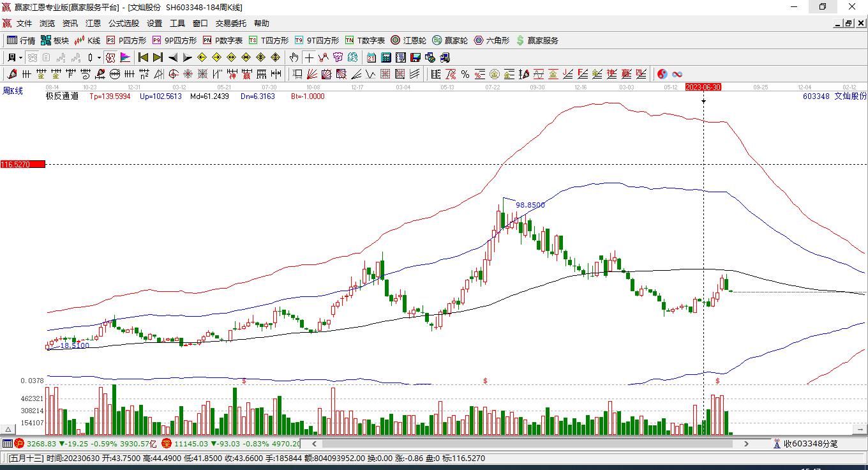Click the inner document restore button
The width and height of the screenshot is (868, 470).
[x=849, y=24]
